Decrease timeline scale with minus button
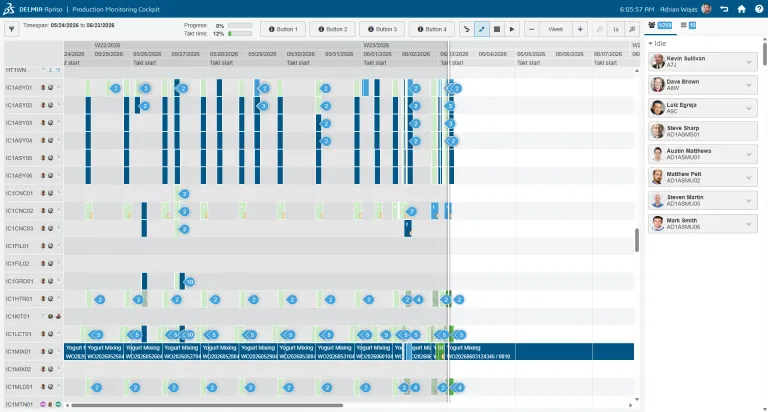This screenshot has width=768, height=412. coord(531,29)
